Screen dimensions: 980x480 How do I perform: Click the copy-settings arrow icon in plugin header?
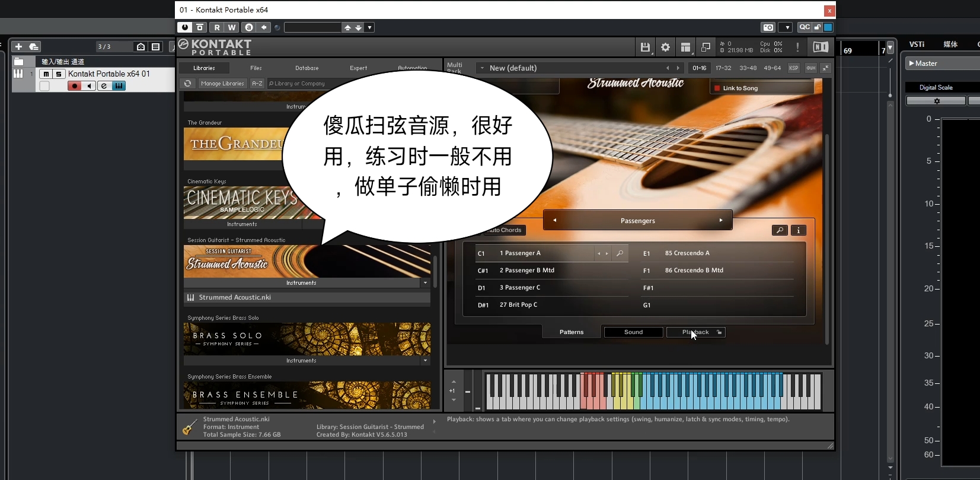[x=264, y=27]
